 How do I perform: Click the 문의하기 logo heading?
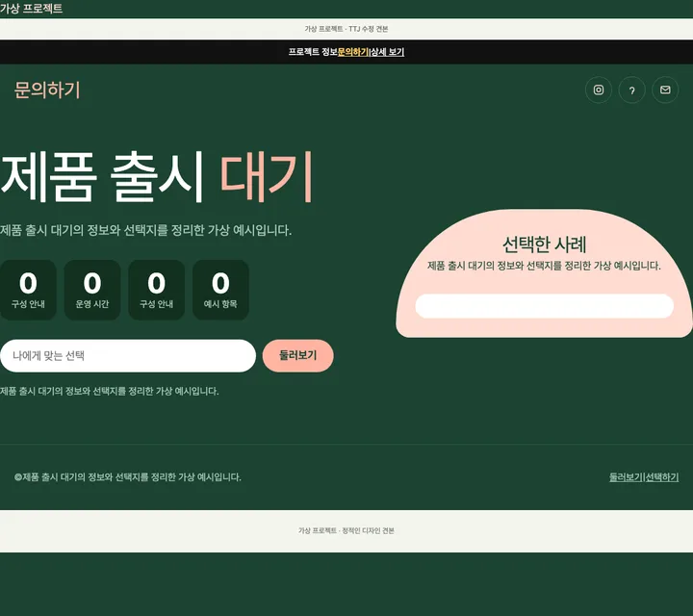[47, 90]
